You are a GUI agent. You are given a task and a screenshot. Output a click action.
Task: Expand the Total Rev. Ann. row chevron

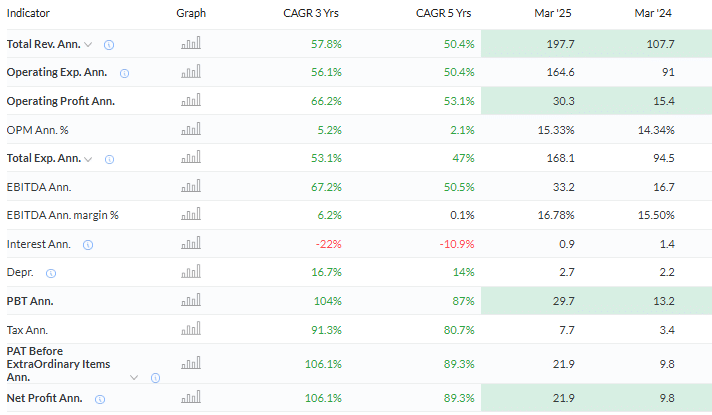point(89,45)
